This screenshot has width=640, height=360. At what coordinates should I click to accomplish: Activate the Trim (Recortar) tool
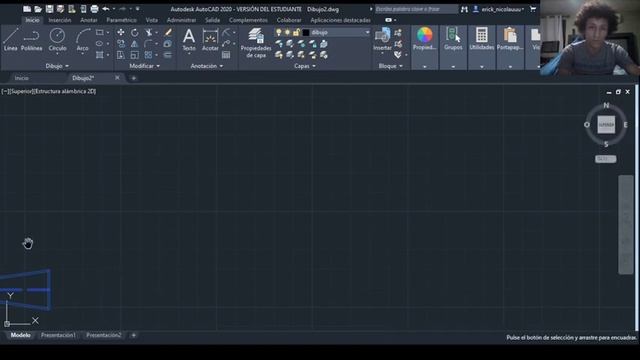[149, 32]
